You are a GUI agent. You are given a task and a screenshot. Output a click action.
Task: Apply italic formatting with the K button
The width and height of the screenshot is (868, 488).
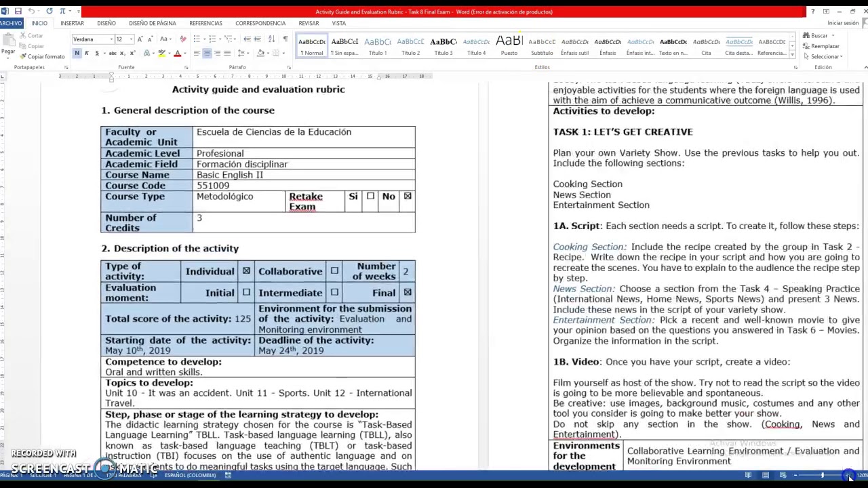(87, 53)
